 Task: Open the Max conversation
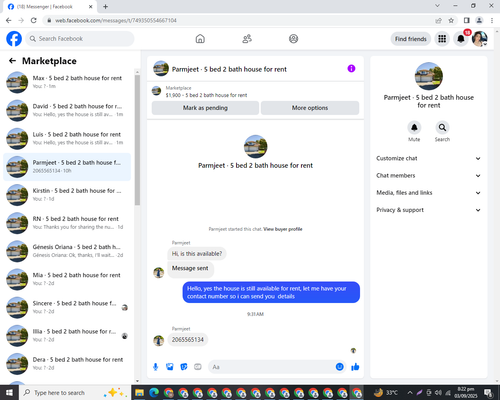coord(67,82)
